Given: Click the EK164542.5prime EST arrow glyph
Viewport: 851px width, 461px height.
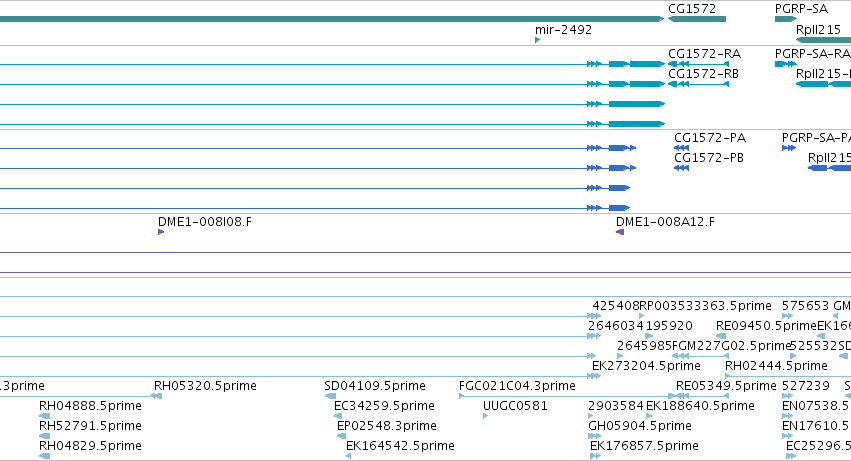Looking at the screenshot, I should coord(348,456).
